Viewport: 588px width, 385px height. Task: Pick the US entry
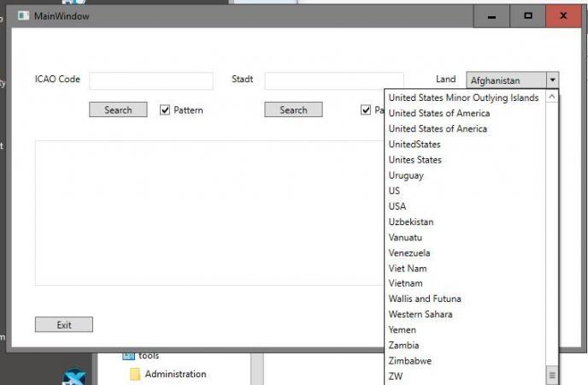click(x=394, y=191)
